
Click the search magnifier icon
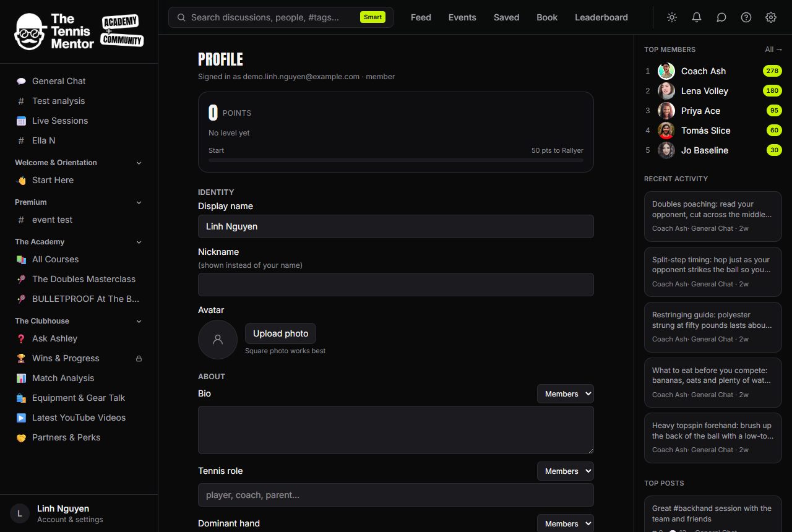click(181, 17)
